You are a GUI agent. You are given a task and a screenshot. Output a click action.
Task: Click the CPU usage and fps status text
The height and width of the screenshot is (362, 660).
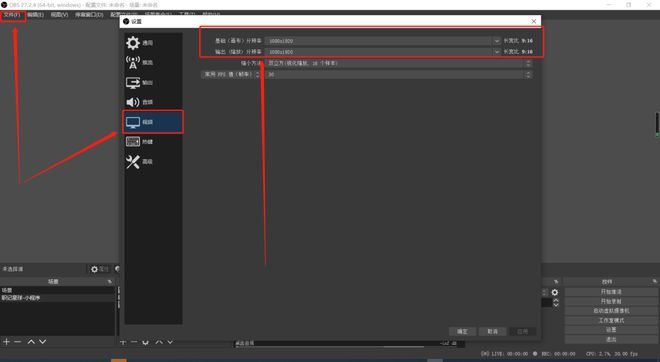click(x=612, y=354)
